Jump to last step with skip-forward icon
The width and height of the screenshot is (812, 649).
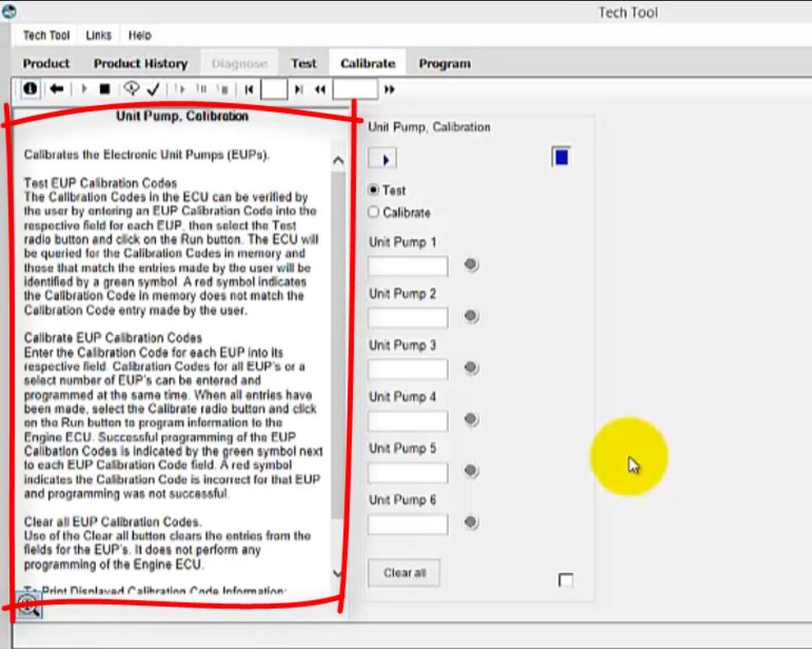[x=299, y=90]
